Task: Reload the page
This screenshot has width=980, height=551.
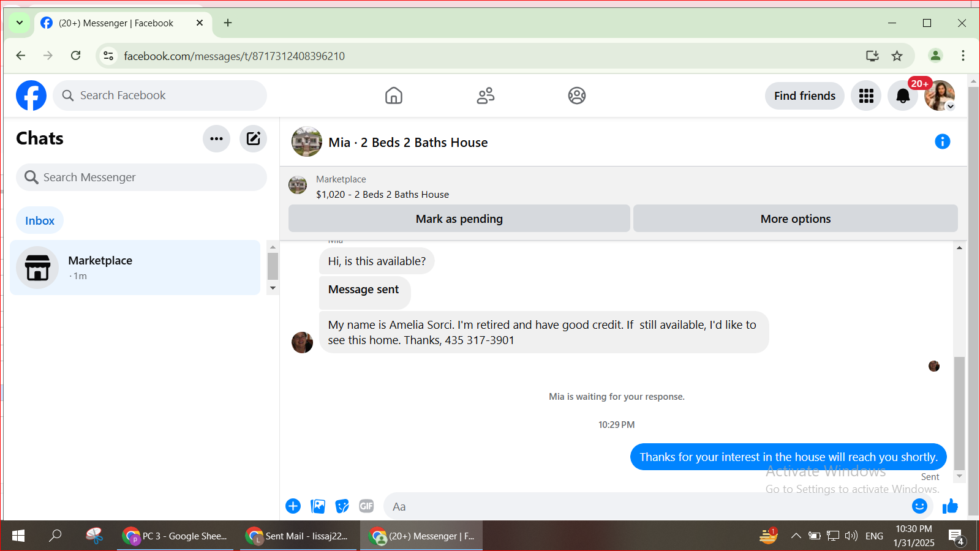Action: tap(76, 56)
